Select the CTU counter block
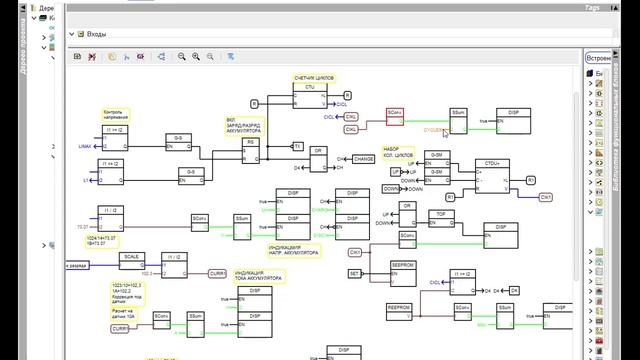 coord(310,96)
